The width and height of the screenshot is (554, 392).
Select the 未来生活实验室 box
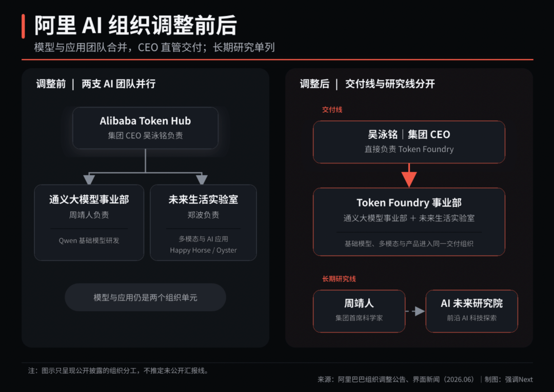click(x=203, y=222)
